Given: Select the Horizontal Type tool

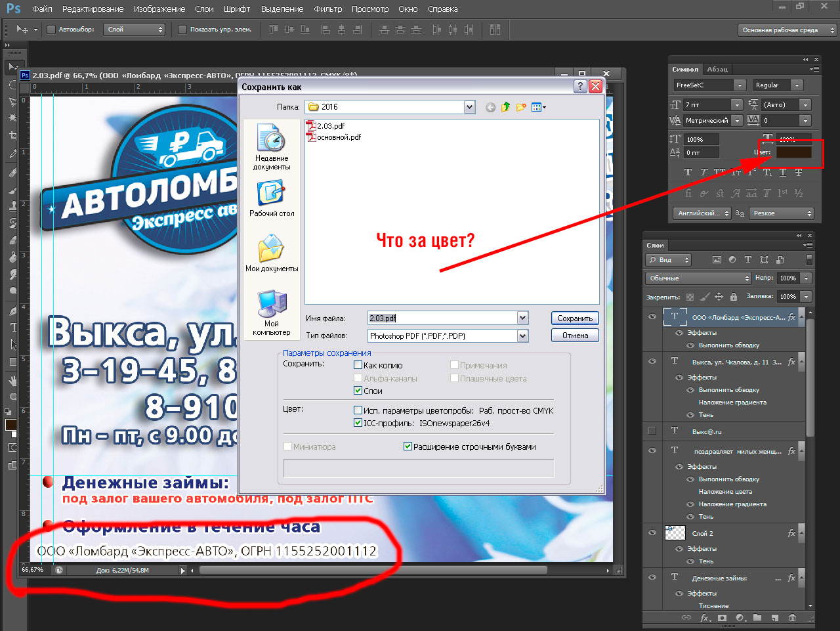Looking at the screenshot, I should click(x=13, y=327).
